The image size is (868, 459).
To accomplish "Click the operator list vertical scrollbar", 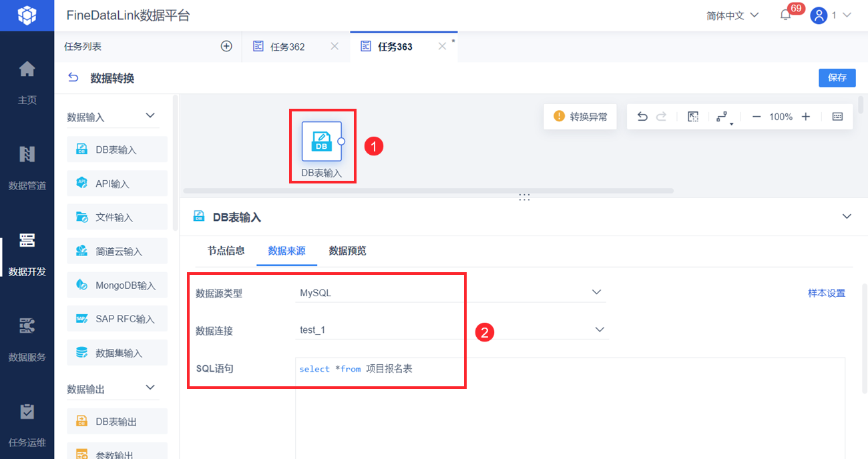I will tap(175, 163).
